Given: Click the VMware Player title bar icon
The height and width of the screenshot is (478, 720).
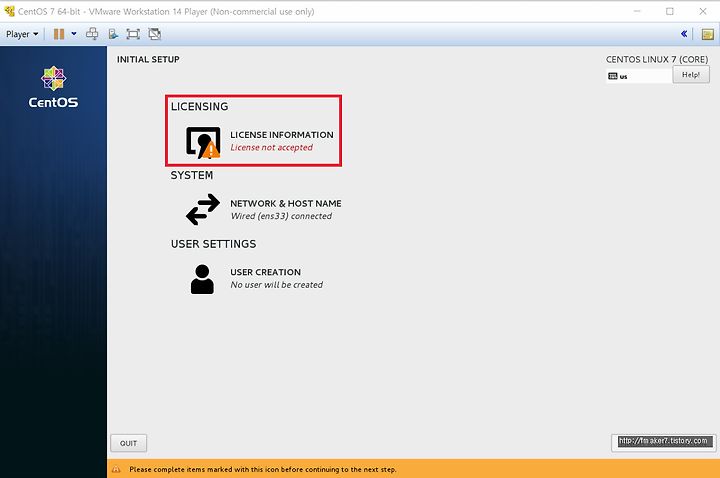Looking at the screenshot, I should 9,11.
